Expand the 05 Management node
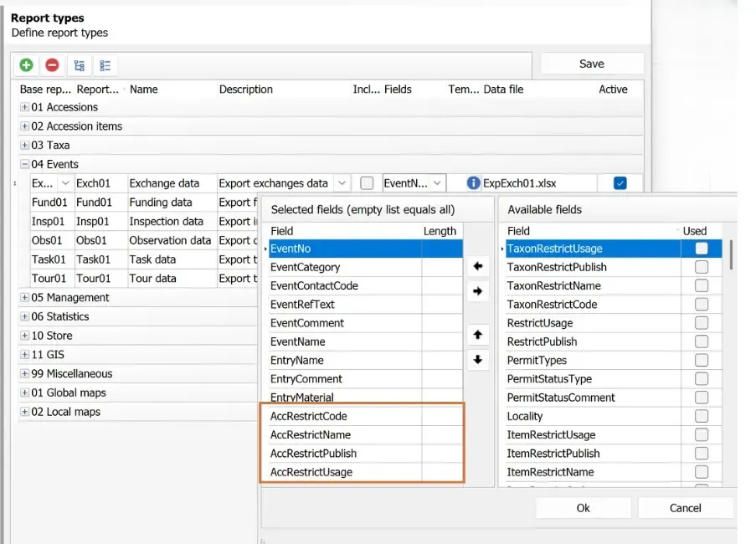 24,297
